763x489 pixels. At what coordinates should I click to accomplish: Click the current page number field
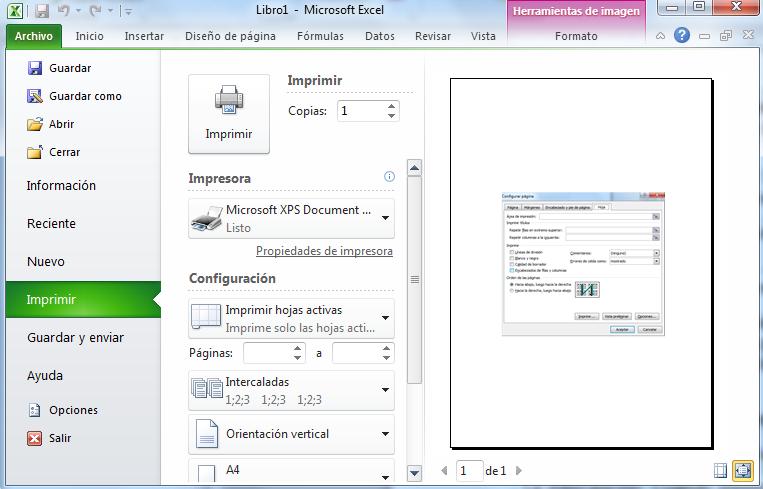[x=470, y=471]
